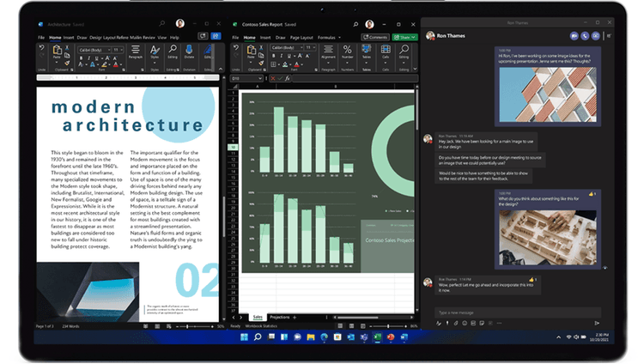Click the Windows Start button on taskbar
644x364 pixels.
coord(245,337)
